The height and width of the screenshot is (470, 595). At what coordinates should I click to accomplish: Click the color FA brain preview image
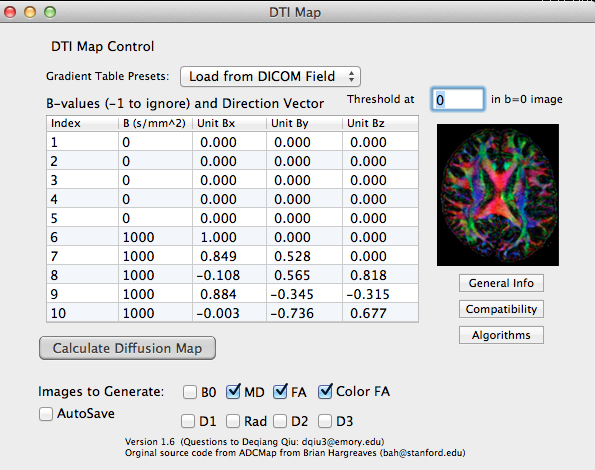tap(498, 195)
